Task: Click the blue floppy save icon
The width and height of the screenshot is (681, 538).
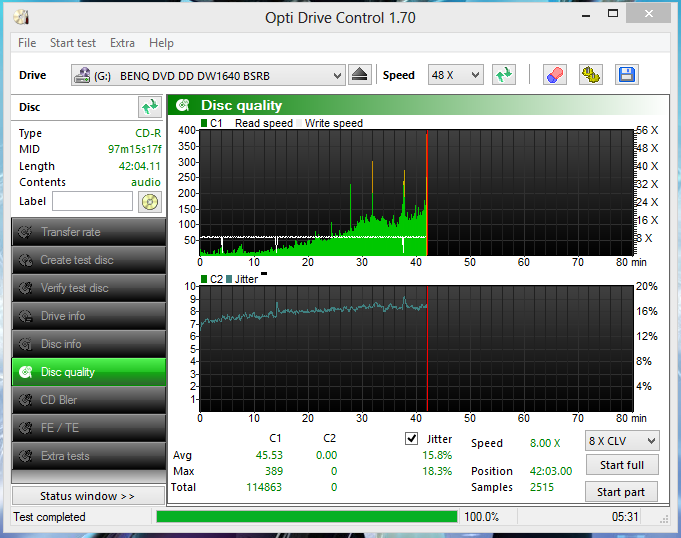Action: [x=627, y=75]
